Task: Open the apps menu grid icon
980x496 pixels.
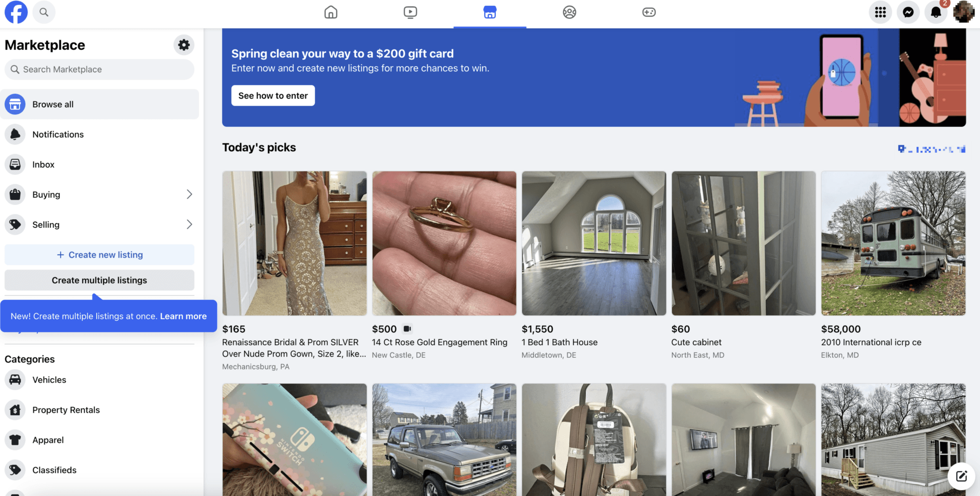Action: pos(880,12)
